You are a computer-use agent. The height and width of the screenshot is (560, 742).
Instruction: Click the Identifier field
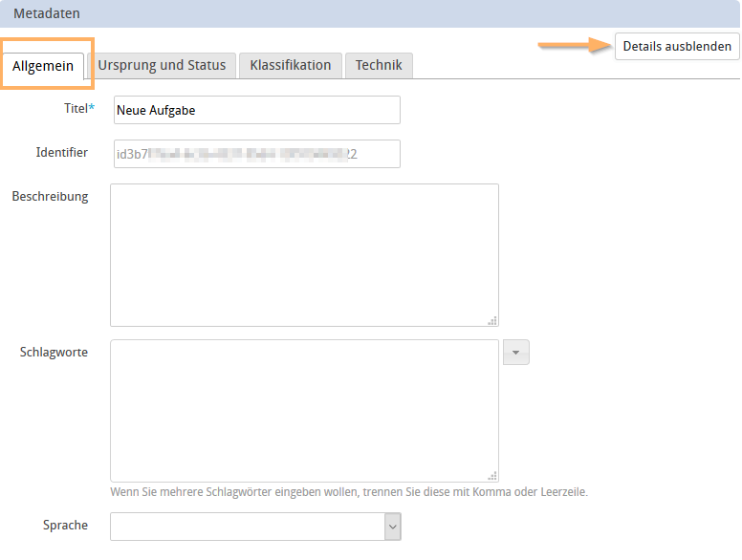click(x=257, y=154)
